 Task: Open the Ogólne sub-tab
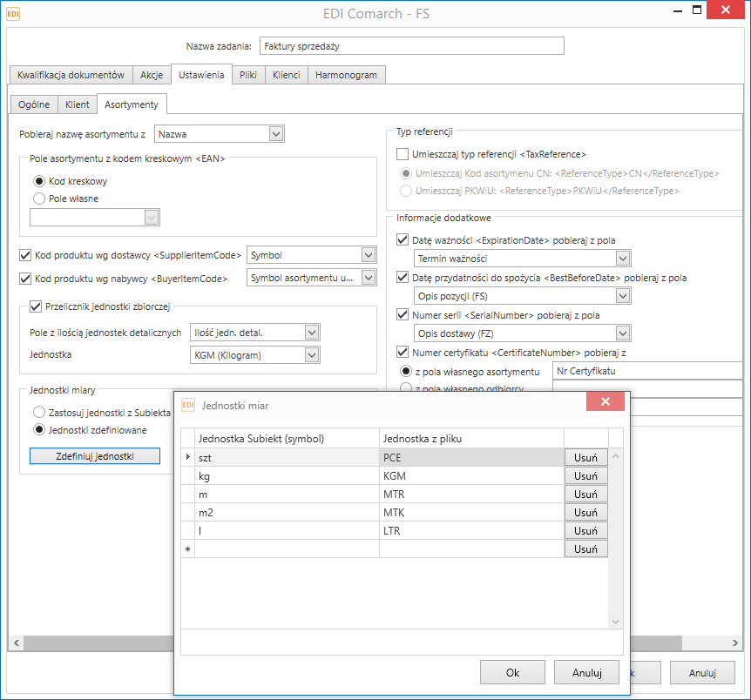tap(33, 104)
